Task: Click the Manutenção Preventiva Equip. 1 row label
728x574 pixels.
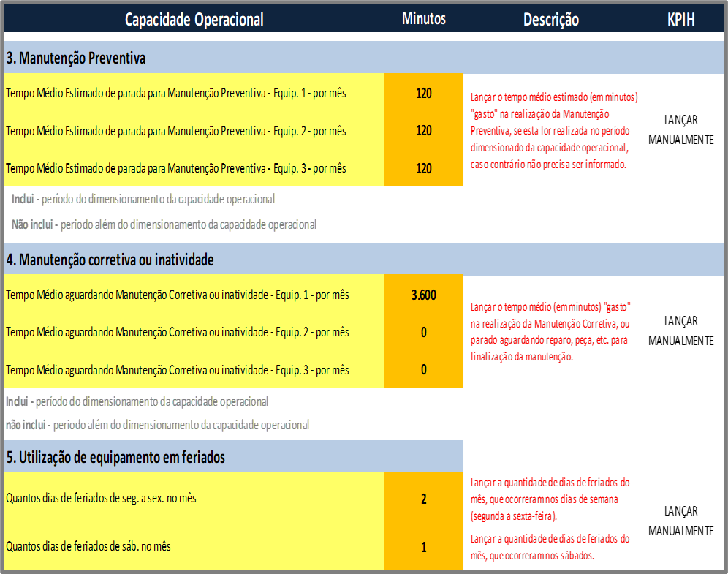Action: click(x=176, y=93)
